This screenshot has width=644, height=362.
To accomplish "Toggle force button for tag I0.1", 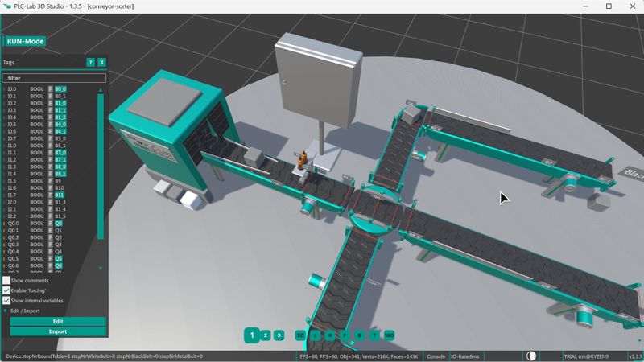I will coord(51,96).
